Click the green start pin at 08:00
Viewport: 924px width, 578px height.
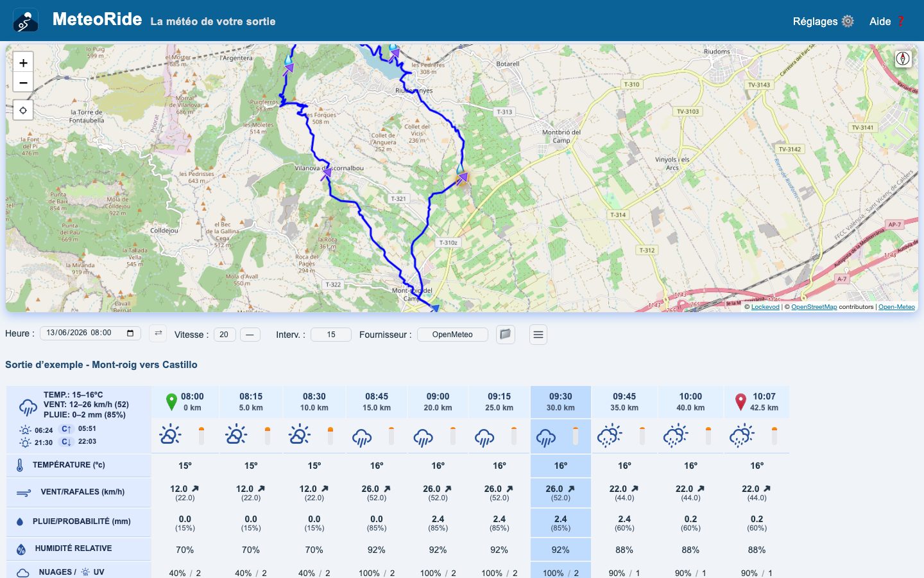[171, 402]
